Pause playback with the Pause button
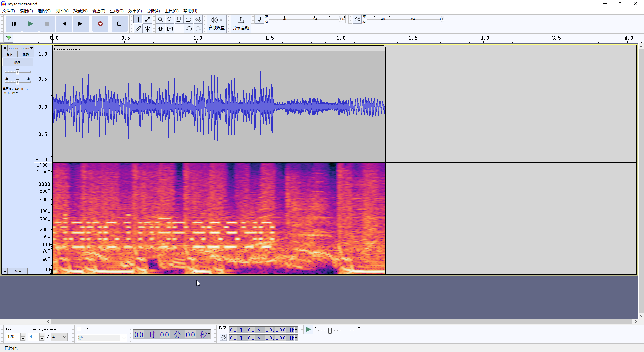The width and height of the screenshot is (644, 352). pos(14,24)
